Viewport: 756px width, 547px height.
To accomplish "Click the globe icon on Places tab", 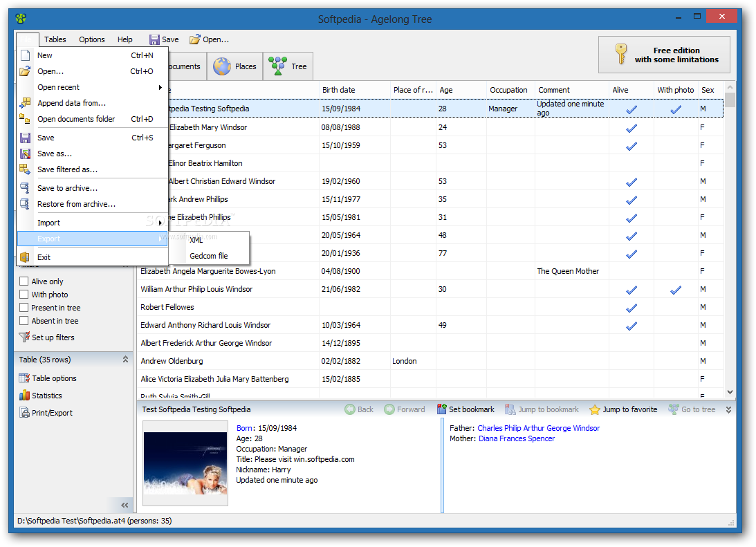I will (222, 66).
